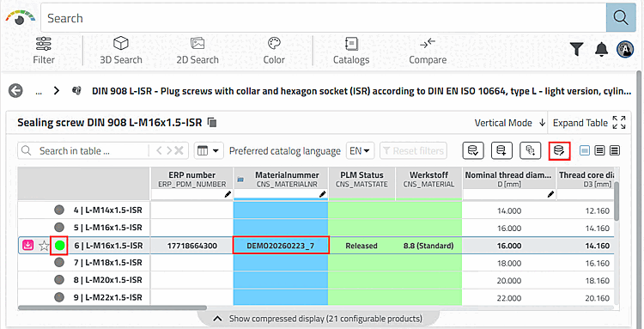Click the Reset filters button
Image resolution: width=644 pixels, height=329 pixels.
click(413, 150)
